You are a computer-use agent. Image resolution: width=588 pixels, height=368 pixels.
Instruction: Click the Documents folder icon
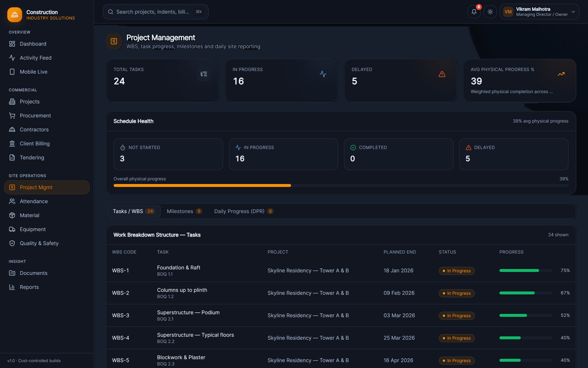[x=12, y=273]
